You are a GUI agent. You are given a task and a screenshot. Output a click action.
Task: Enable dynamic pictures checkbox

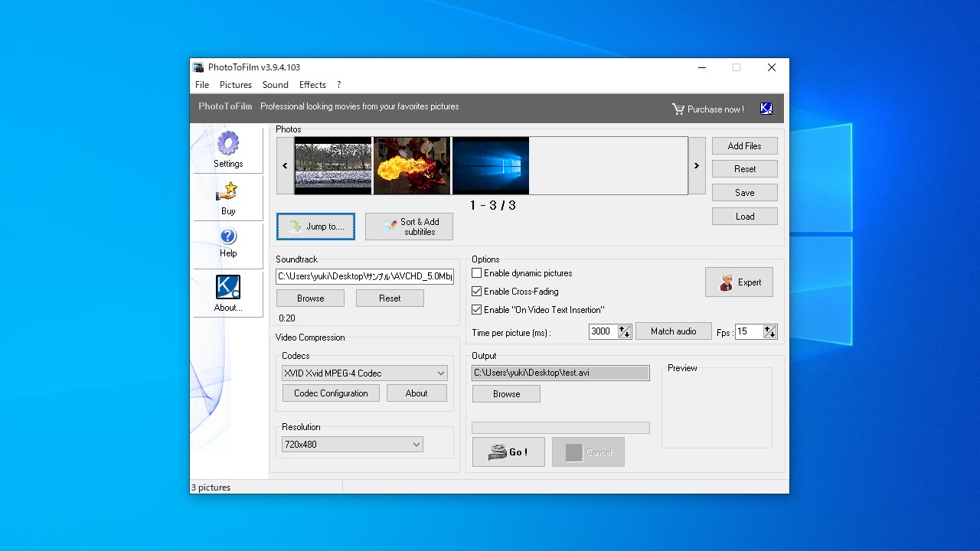pos(477,273)
